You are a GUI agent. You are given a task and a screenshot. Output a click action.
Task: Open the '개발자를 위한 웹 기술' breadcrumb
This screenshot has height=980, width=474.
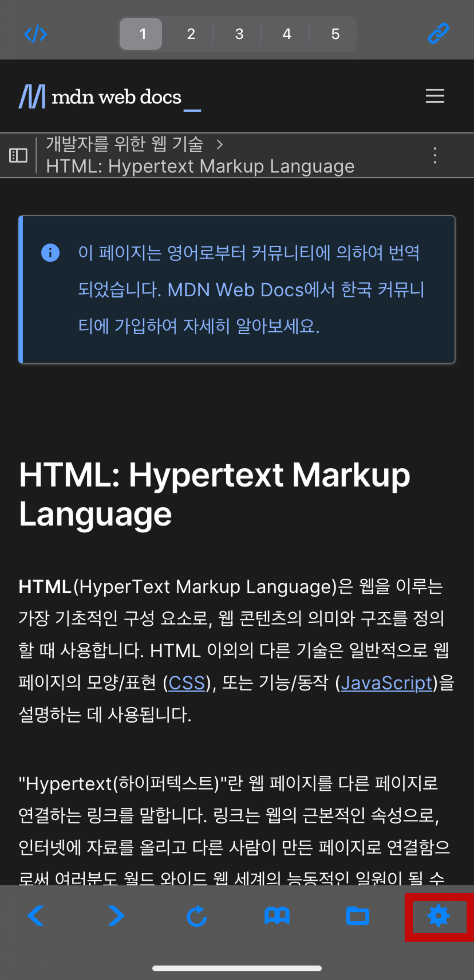125,144
